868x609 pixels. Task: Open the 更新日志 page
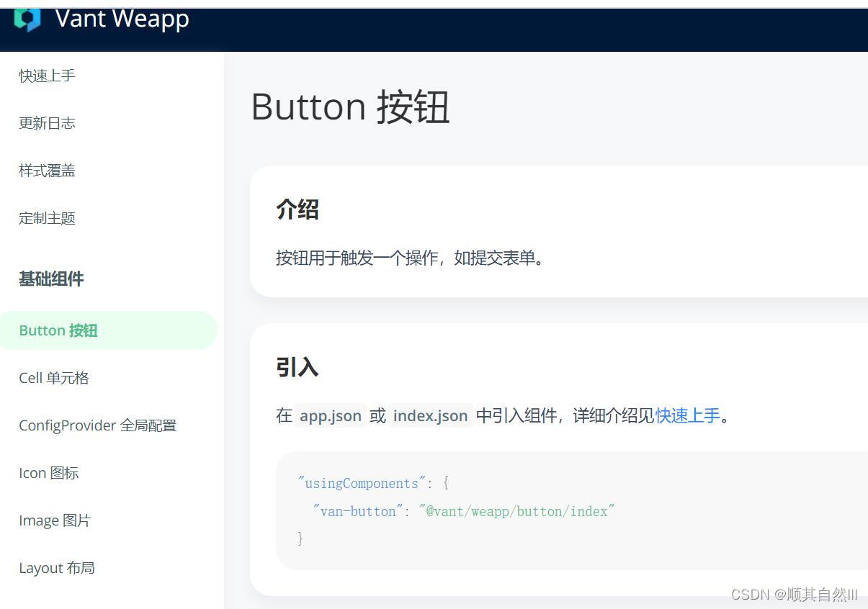46,122
